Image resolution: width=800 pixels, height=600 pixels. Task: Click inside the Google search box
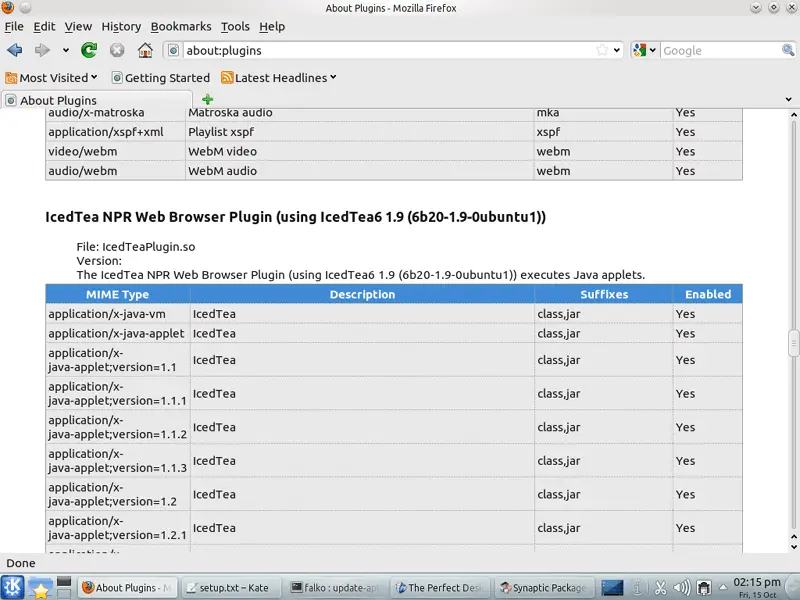720,50
